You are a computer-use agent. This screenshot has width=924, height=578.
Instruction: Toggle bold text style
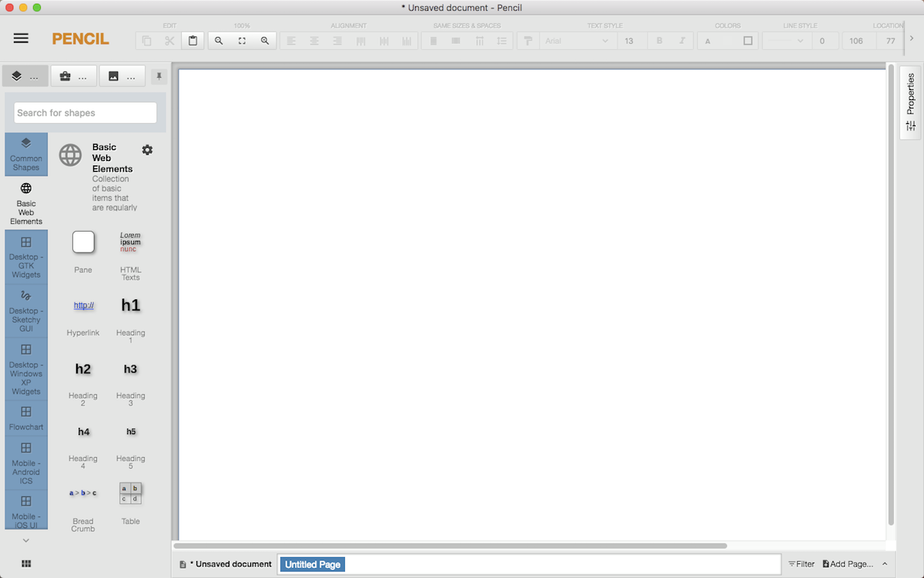659,41
